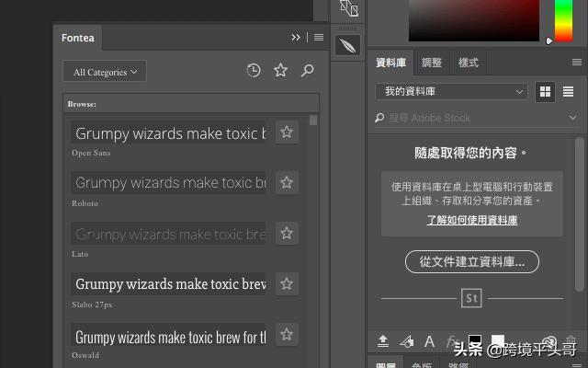
Task: Favorite the Roboto font
Action: pyautogui.click(x=287, y=182)
